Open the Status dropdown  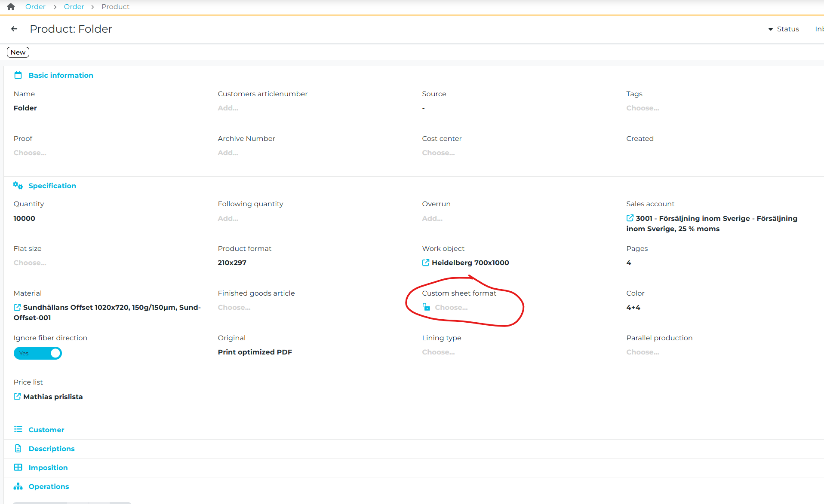[784, 29]
